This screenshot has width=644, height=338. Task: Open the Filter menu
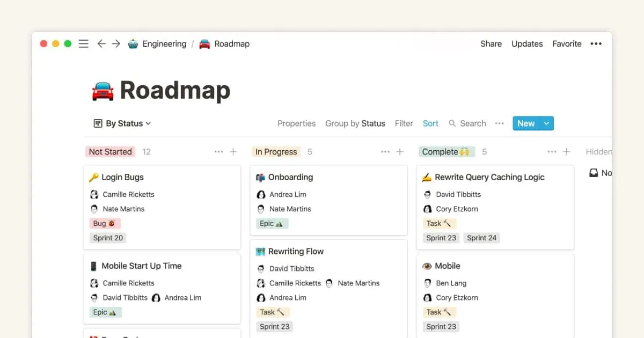point(404,123)
